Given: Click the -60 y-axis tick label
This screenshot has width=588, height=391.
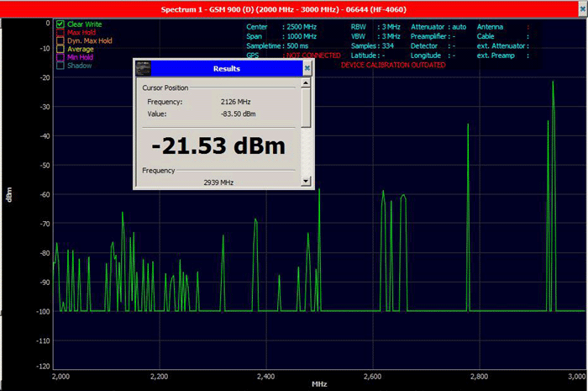Looking at the screenshot, I should coord(45,194).
